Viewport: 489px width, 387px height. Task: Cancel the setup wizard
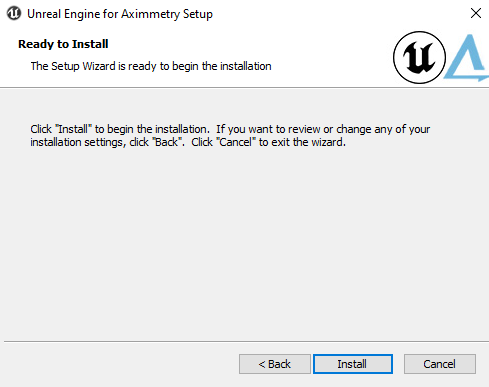click(x=440, y=364)
